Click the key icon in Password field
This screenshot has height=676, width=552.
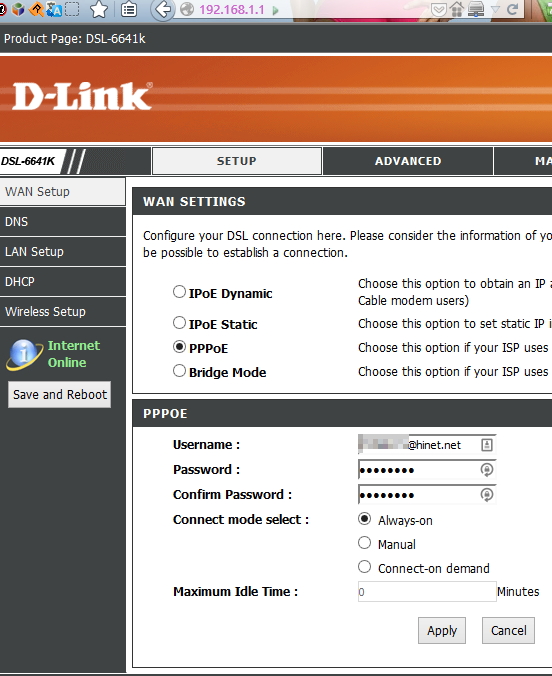coord(486,469)
